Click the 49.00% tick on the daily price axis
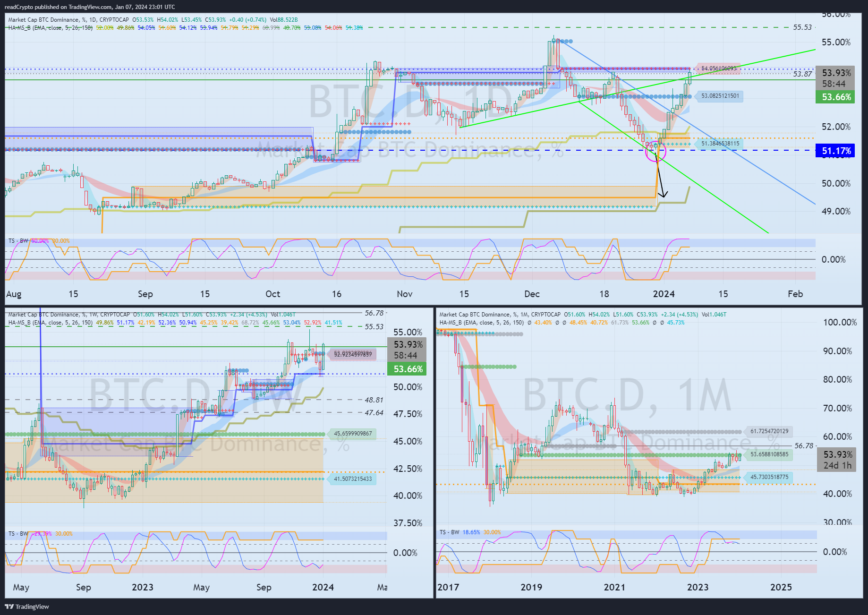The width and height of the screenshot is (868, 615). pyautogui.click(x=836, y=212)
